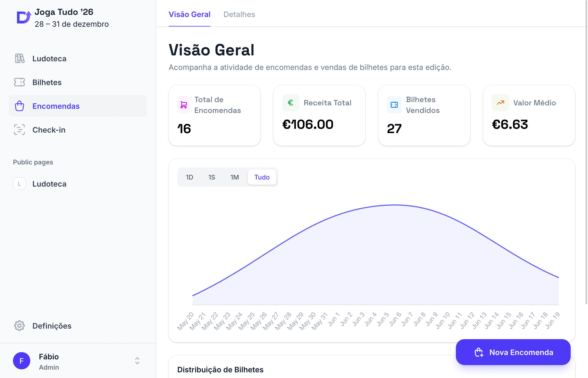Click the Encomendas shopping bag icon
The width and height of the screenshot is (588, 378).
point(19,106)
